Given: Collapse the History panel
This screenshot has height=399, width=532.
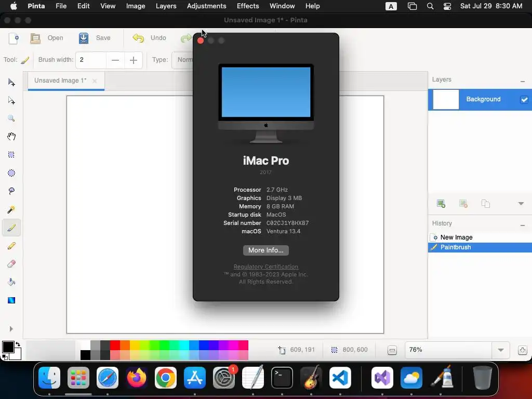Looking at the screenshot, I should 523,225.
